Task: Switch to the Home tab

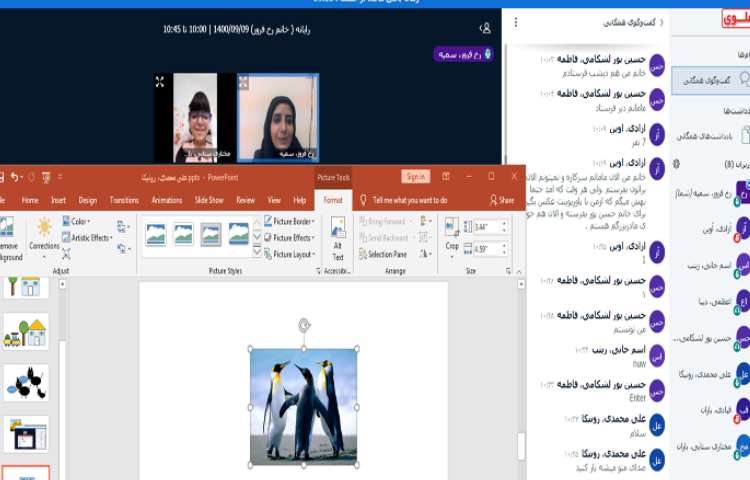Action: [30, 200]
